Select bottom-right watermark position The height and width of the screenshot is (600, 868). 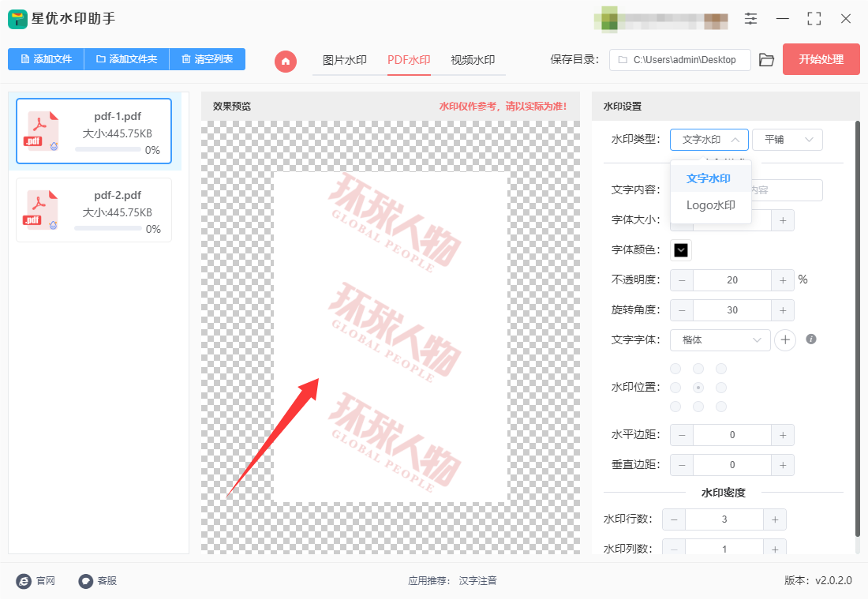click(720, 407)
